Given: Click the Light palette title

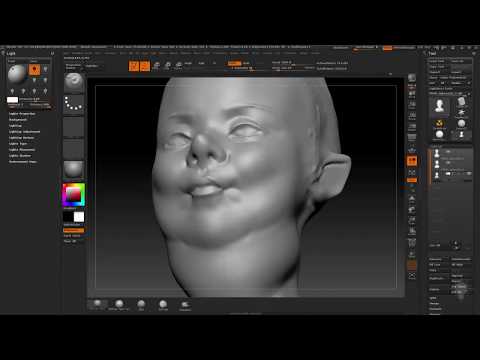Looking at the screenshot, I should click(11, 53).
